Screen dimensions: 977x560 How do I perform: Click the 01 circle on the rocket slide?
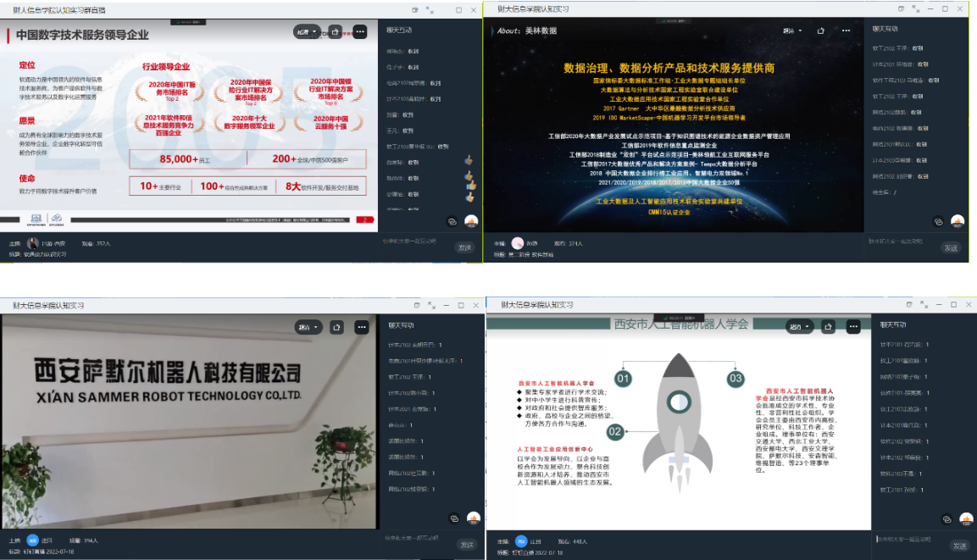(x=623, y=379)
